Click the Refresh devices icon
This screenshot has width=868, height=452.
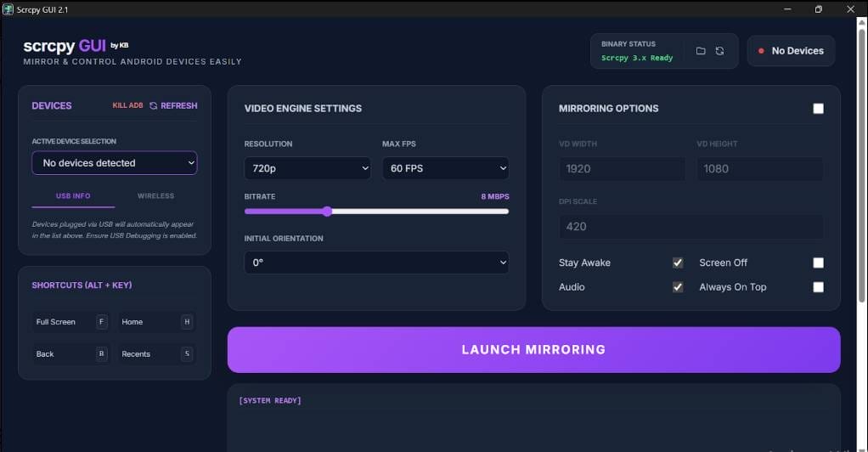point(154,106)
